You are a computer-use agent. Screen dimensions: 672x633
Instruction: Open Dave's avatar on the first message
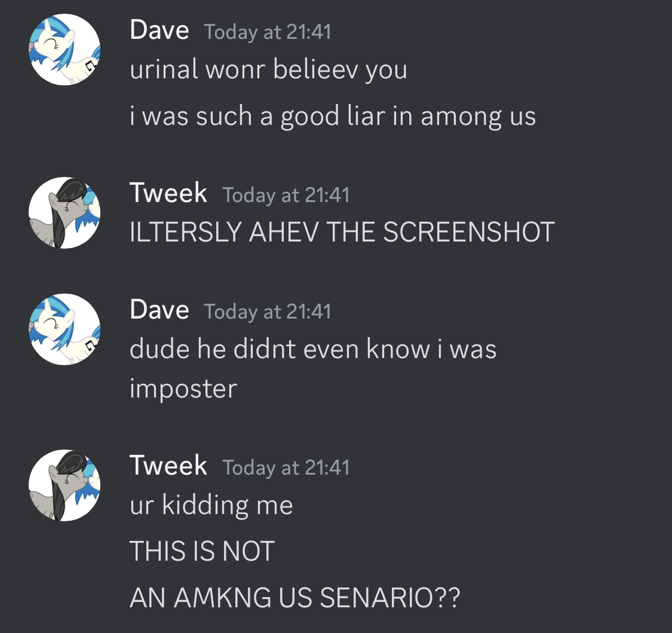(x=65, y=50)
